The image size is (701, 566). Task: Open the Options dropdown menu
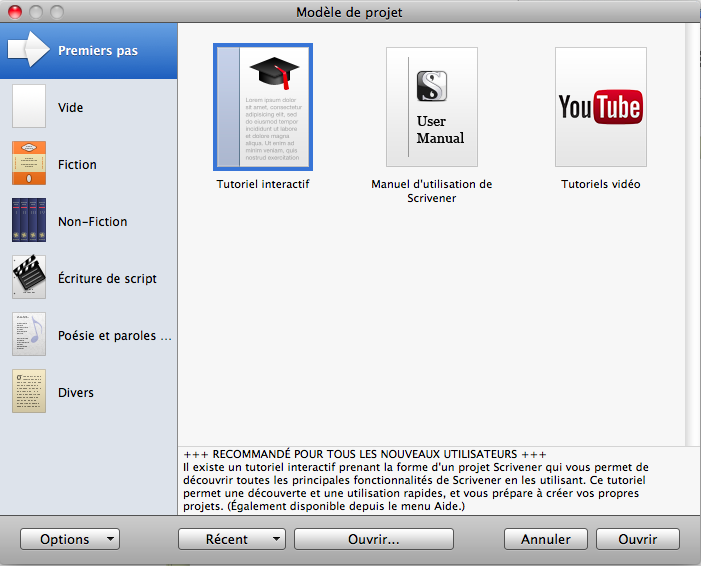70,539
